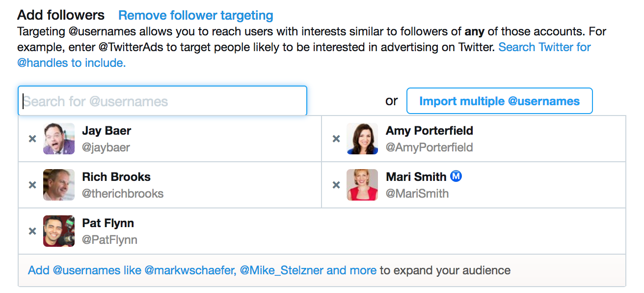Click Rich Brooks' profile thumbnail
This screenshot has width=644, height=293.
click(x=59, y=185)
